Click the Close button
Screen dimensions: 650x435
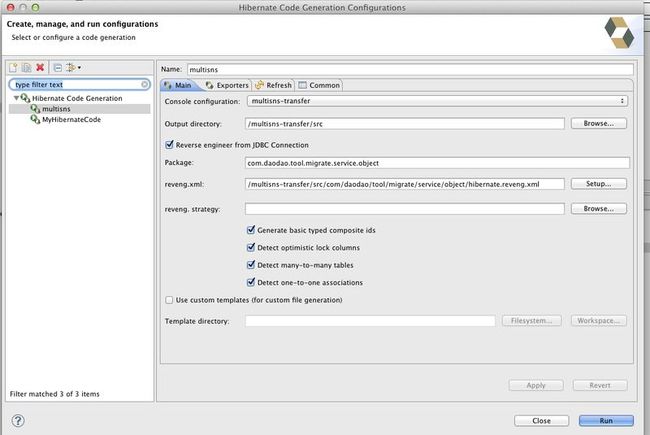(x=541, y=420)
